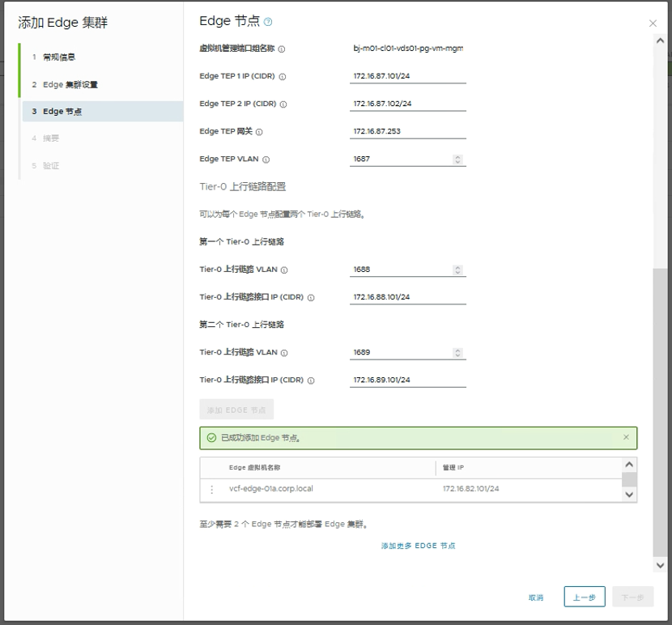The height and width of the screenshot is (625, 672).
Task: Show info icon beside Edge TEP 网关
Action: pyautogui.click(x=259, y=132)
